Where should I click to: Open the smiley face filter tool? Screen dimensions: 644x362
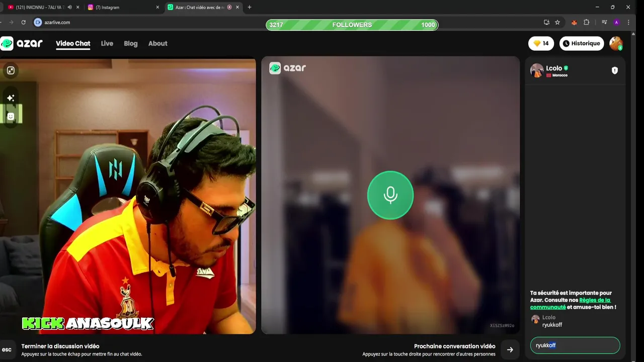pyautogui.click(x=11, y=117)
